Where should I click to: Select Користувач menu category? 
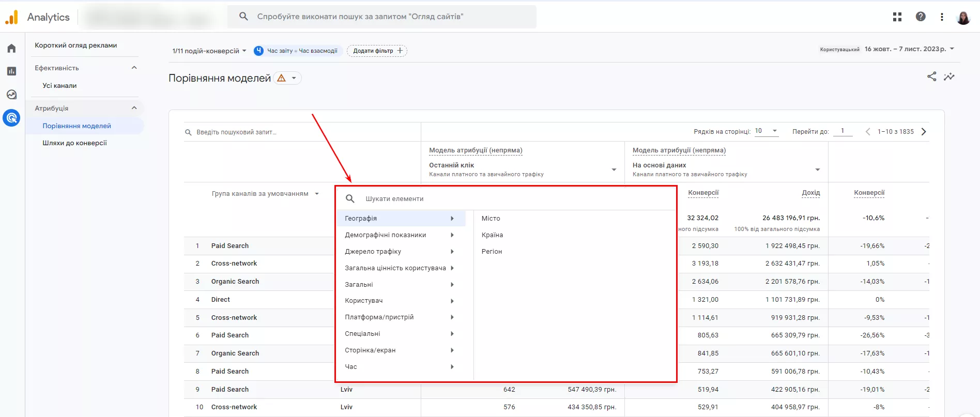pyautogui.click(x=401, y=301)
